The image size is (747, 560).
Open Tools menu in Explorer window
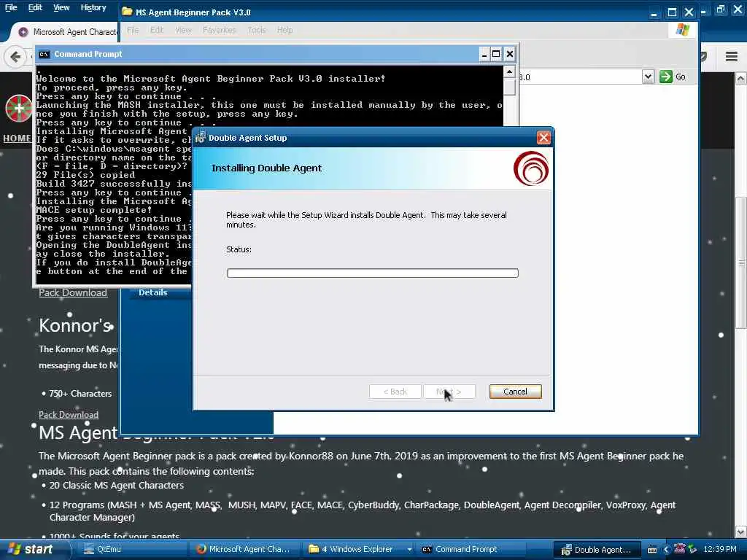(256, 30)
